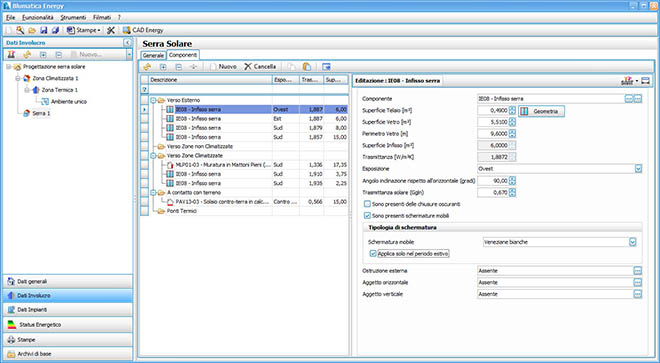
Task: Collapse the Verso Esterno group
Action: click(x=153, y=100)
